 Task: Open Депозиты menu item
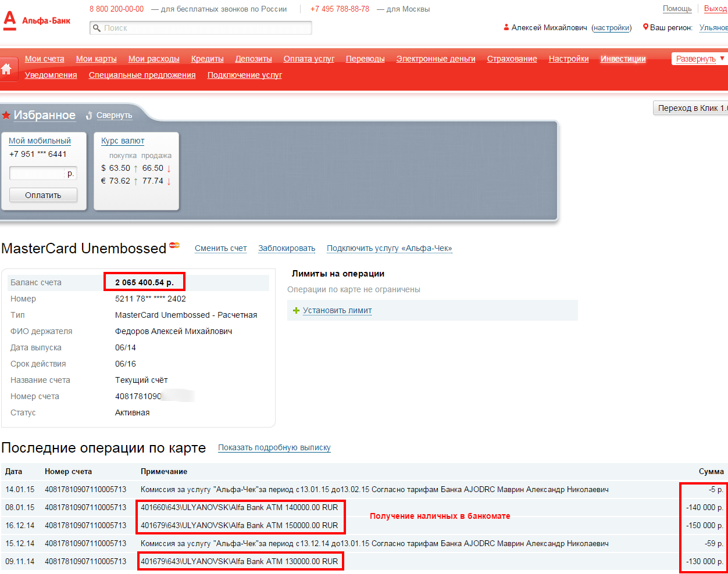tap(254, 59)
